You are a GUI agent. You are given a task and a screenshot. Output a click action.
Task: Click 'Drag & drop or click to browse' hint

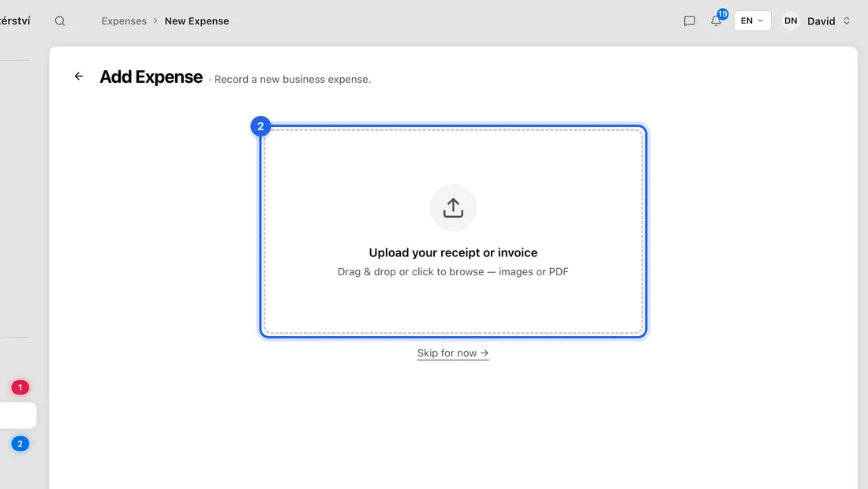click(453, 271)
